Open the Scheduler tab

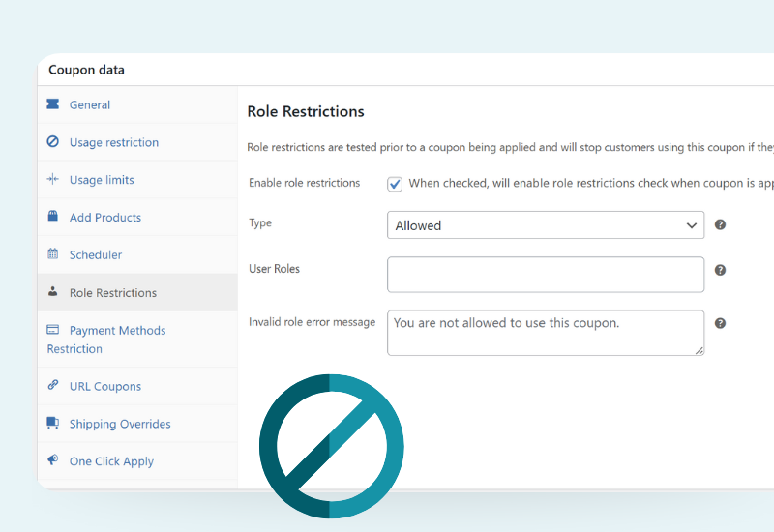tap(137, 254)
